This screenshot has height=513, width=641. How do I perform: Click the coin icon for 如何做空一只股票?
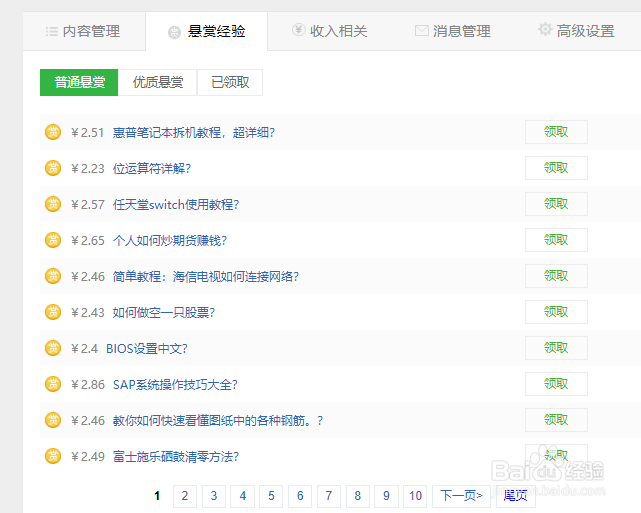coord(53,312)
